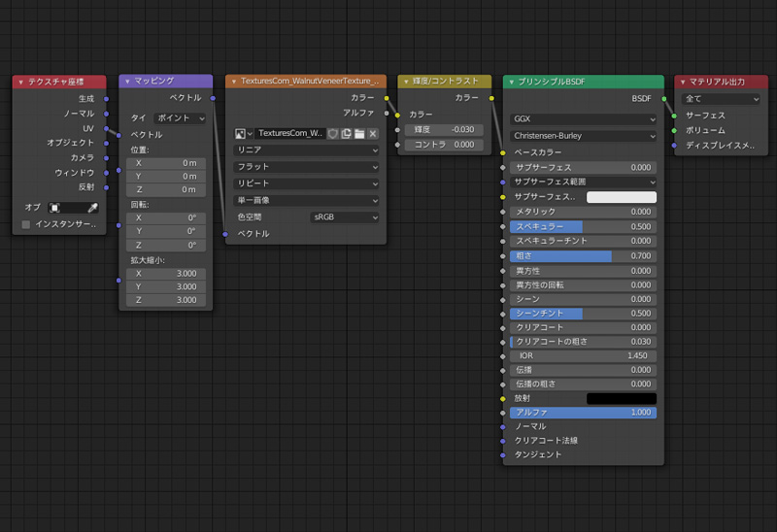Viewport: 777px width, 532px height.
Task: Click the fake user shield icon
Action: pyautogui.click(x=332, y=133)
